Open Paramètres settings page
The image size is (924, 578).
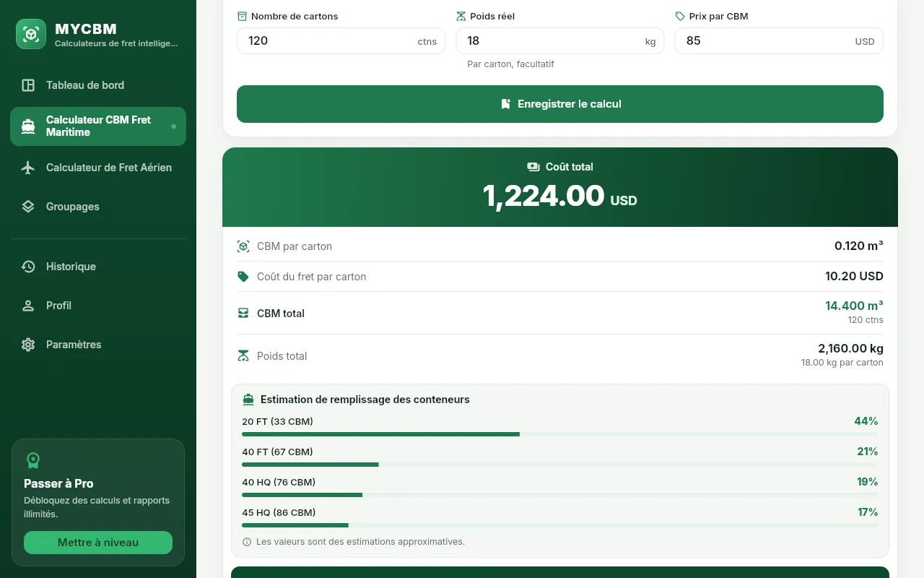click(x=98, y=345)
